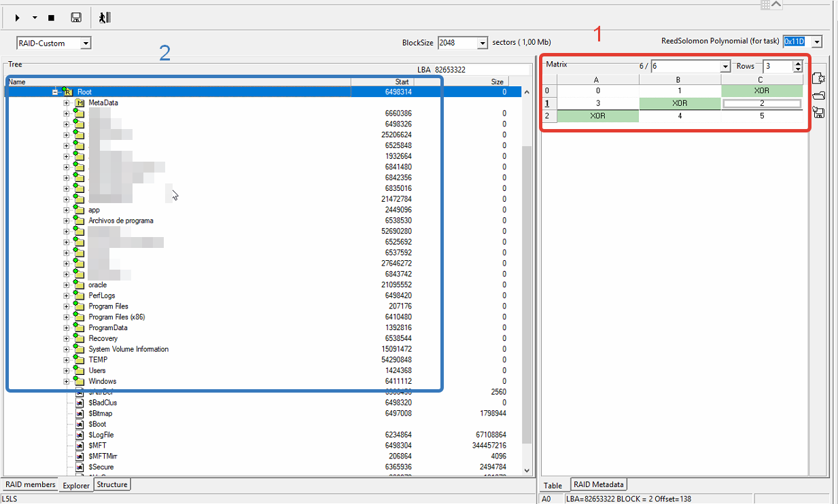This screenshot has height=504, width=838.
Task: Click the ProgramData folder icon
Action: point(79,327)
